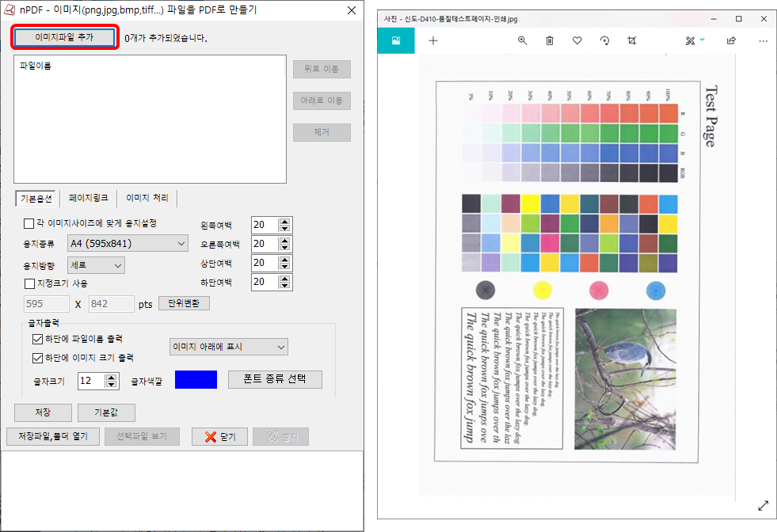The image size is (777, 532).
Task: Enable the 지정크기 사용 checkbox
Action: tap(29, 283)
